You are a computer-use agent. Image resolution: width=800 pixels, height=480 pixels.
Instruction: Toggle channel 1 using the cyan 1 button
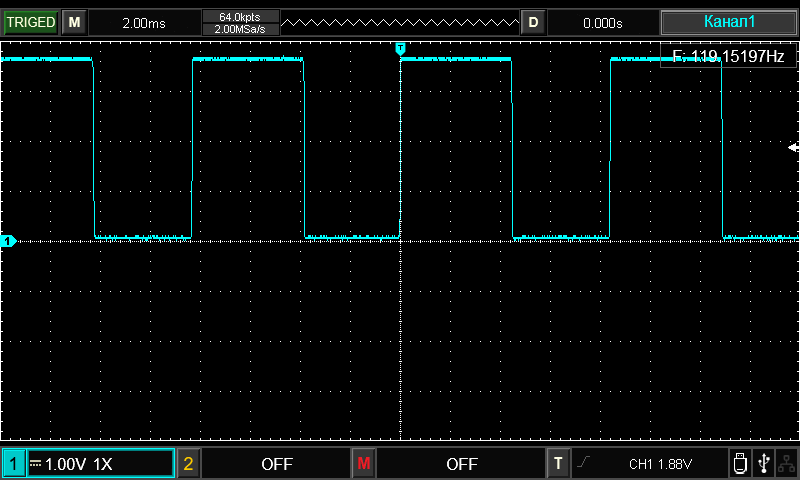[x=13, y=463]
